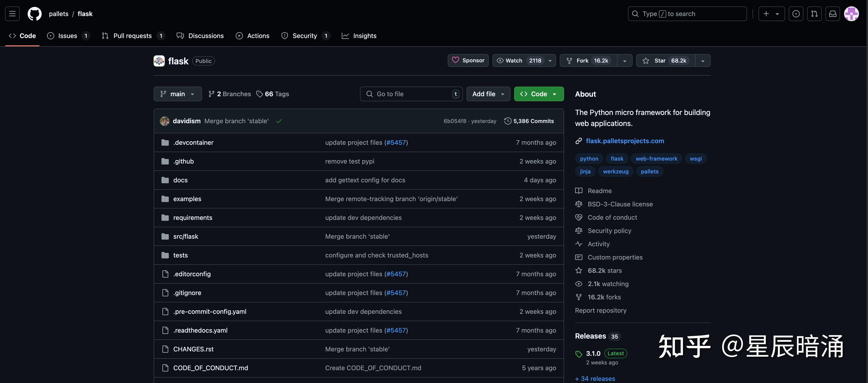The width and height of the screenshot is (868, 383).
Task: Open the flask.palletsprojects.com link
Action: coord(625,141)
